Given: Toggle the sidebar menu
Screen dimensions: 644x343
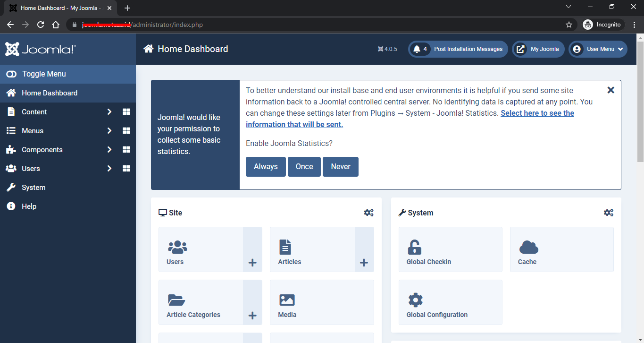Looking at the screenshot, I should pyautogui.click(x=68, y=74).
